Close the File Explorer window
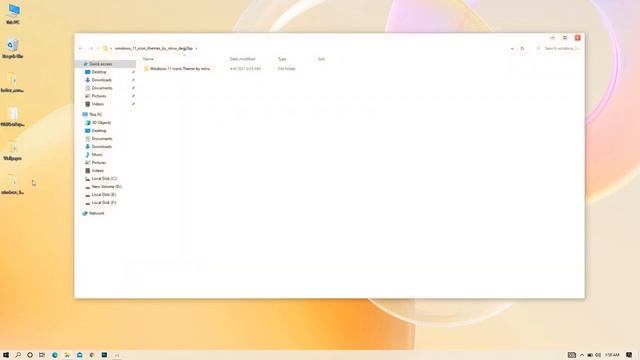The height and width of the screenshot is (360, 640). coord(578,38)
